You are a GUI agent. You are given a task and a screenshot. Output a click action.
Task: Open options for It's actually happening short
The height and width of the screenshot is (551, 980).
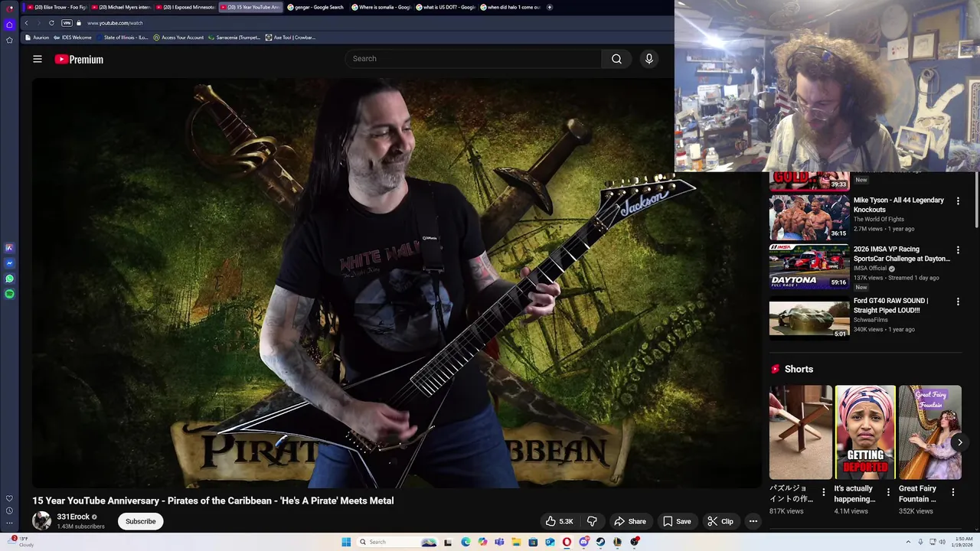point(888,492)
